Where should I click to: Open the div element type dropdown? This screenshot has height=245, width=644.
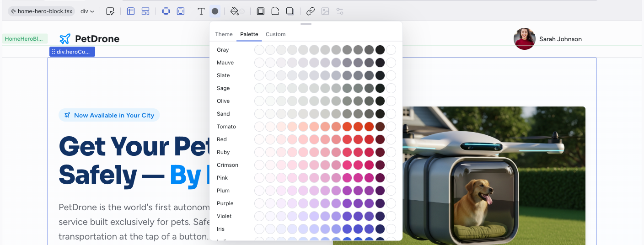point(87,11)
